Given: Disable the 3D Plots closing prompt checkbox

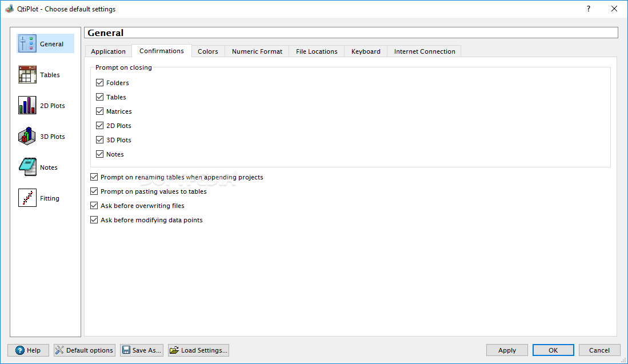Looking at the screenshot, I should pyautogui.click(x=100, y=140).
